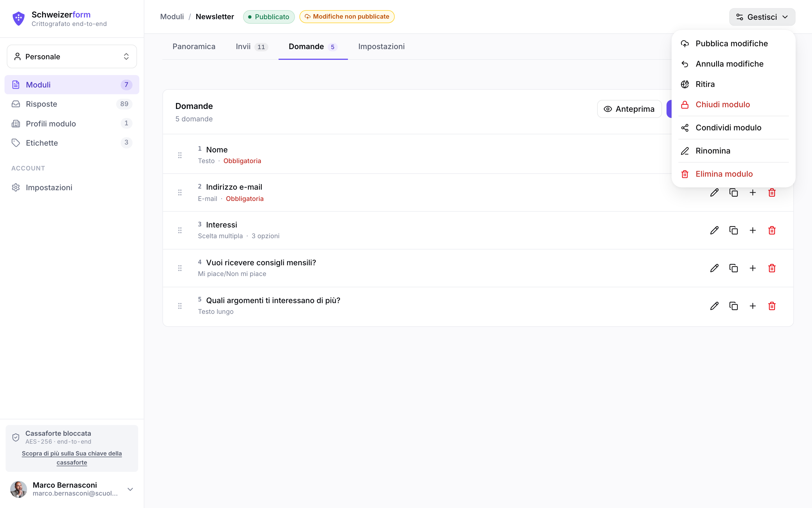Click the Schweizerform shield logo
This screenshot has height=508, width=812.
point(18,18)
